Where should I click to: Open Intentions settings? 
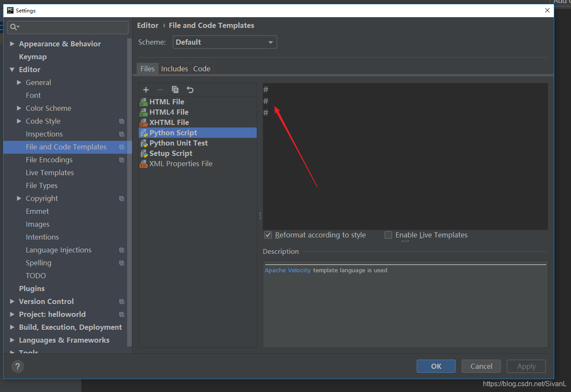point(42,237)
